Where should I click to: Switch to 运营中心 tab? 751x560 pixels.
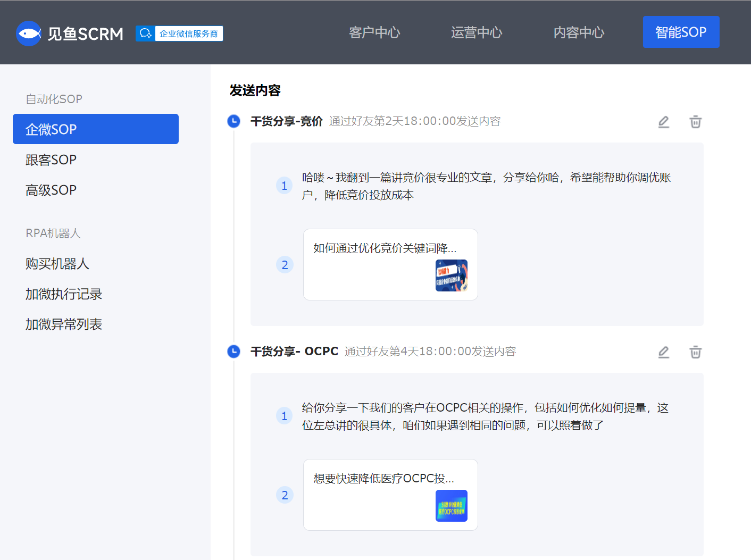coord(477,32)
